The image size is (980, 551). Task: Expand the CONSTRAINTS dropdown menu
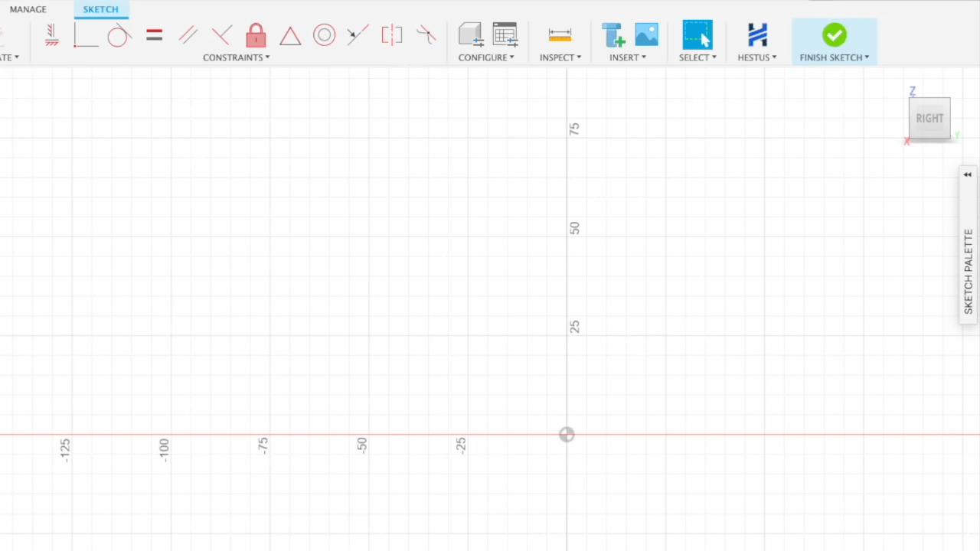[236, 57]
